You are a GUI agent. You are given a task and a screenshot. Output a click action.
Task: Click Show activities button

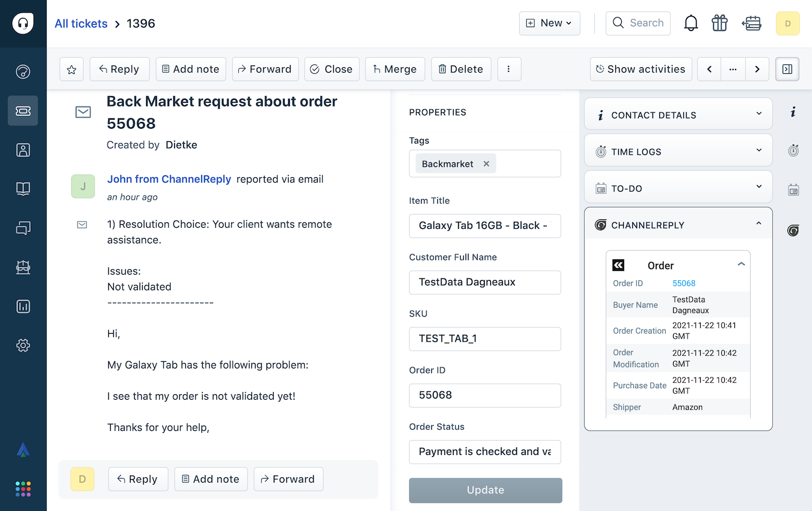pyautogui.click(x=641, y=69)
